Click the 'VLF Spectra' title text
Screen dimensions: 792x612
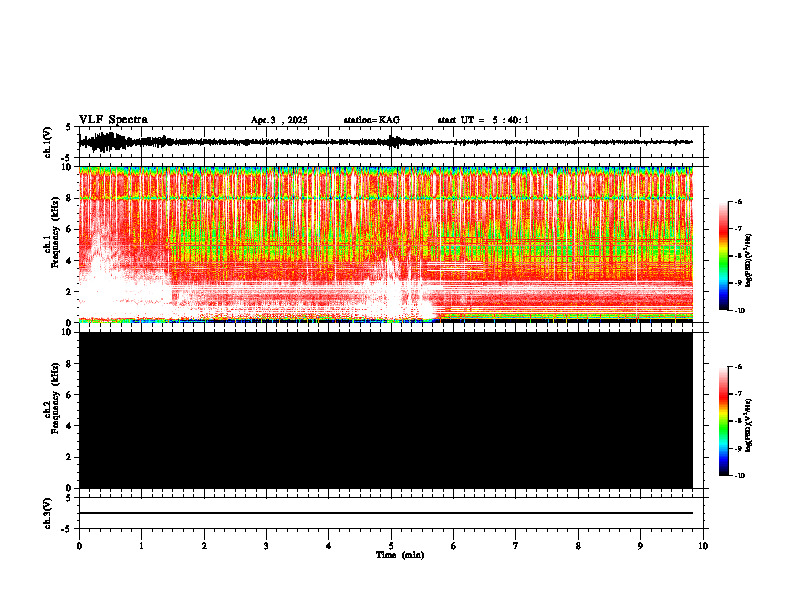click(113, 120)
